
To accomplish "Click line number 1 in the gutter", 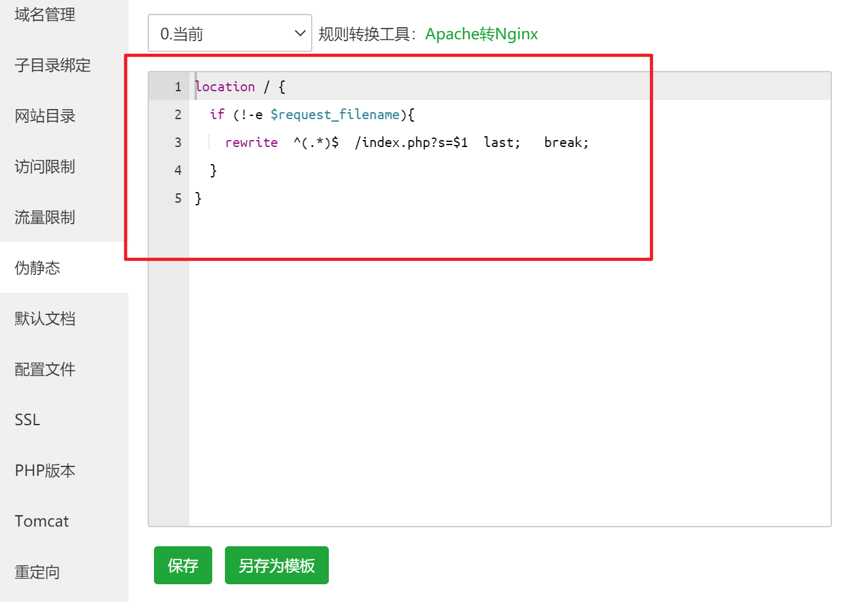I will click(x=178, y=87).
